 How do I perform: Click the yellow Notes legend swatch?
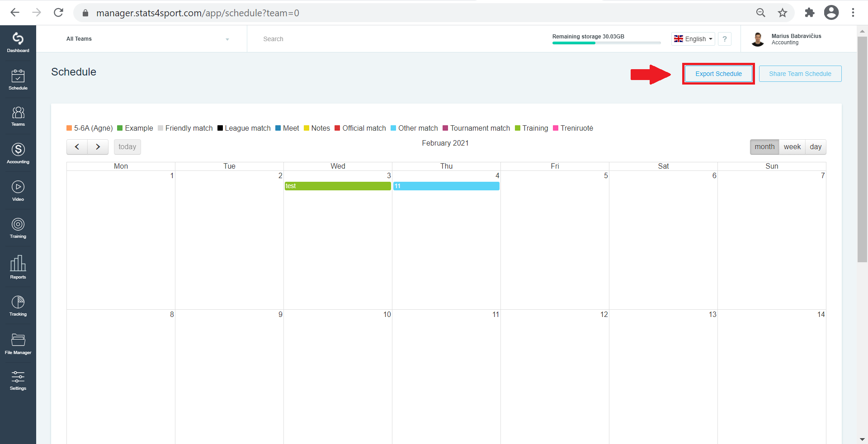click(x=307, y=128)
